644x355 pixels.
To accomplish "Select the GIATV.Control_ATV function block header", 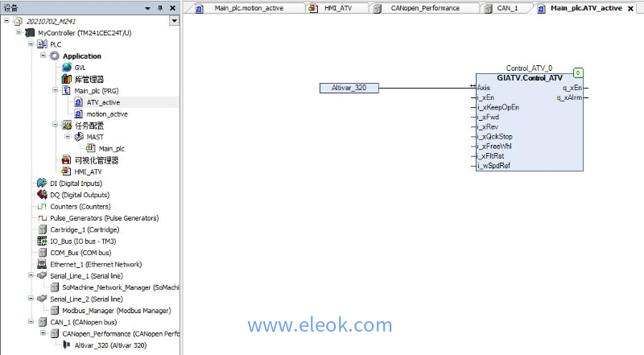I will (530, 77).
